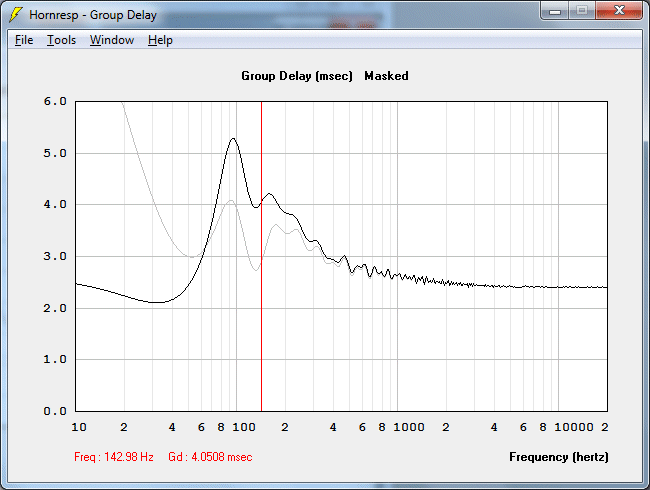Click the 'Frequency (hertz)' axis label

559,457
